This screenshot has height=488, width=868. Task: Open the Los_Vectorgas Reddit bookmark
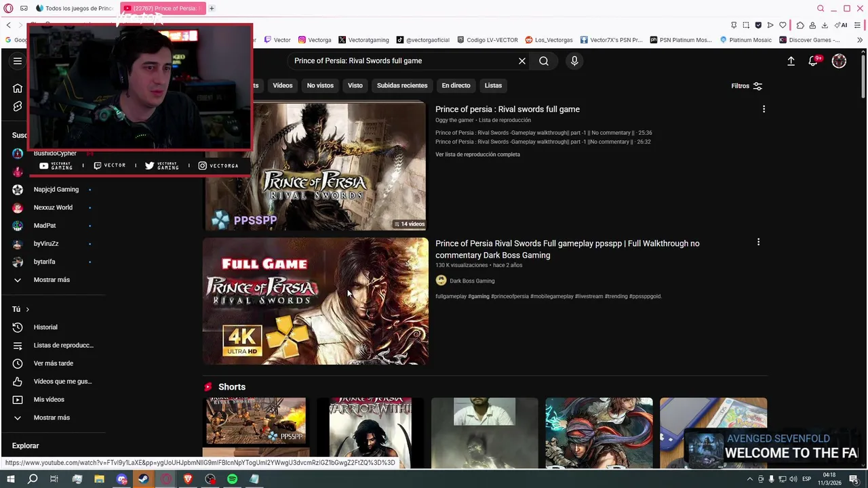549,40
